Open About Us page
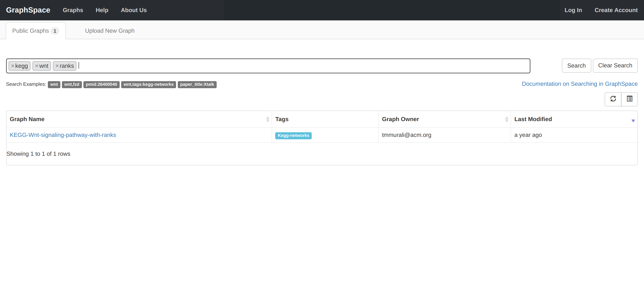Image resolution: width=644 pixels, height=297 pixels. pyautogui.click(x=134, y=10)
